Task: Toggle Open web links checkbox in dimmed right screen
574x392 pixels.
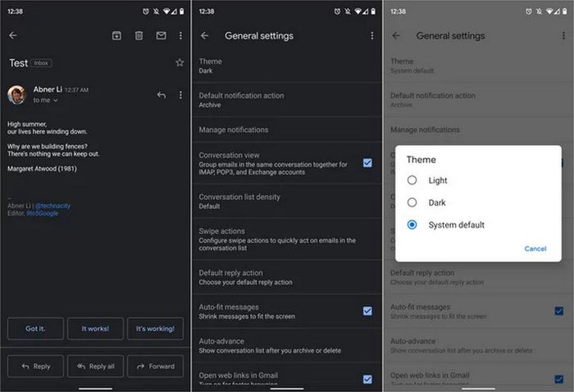Action: coord(558,379)
